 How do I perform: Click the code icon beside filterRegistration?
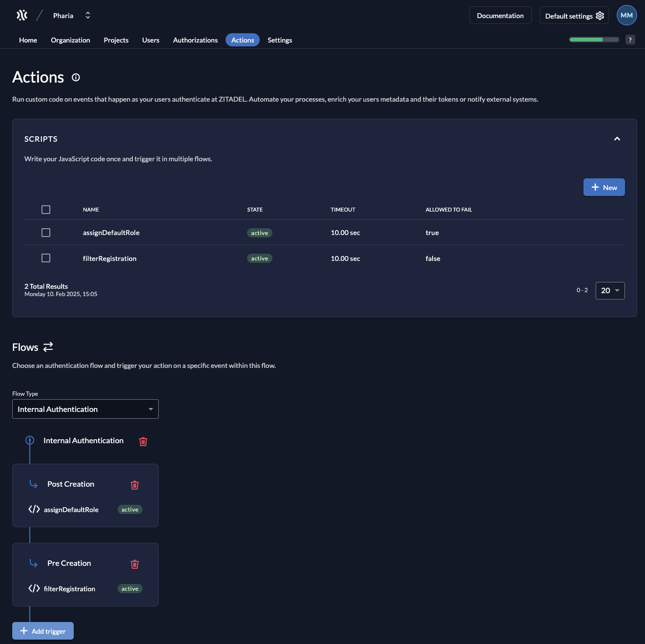pyautogui.click(x=34, y=588)
